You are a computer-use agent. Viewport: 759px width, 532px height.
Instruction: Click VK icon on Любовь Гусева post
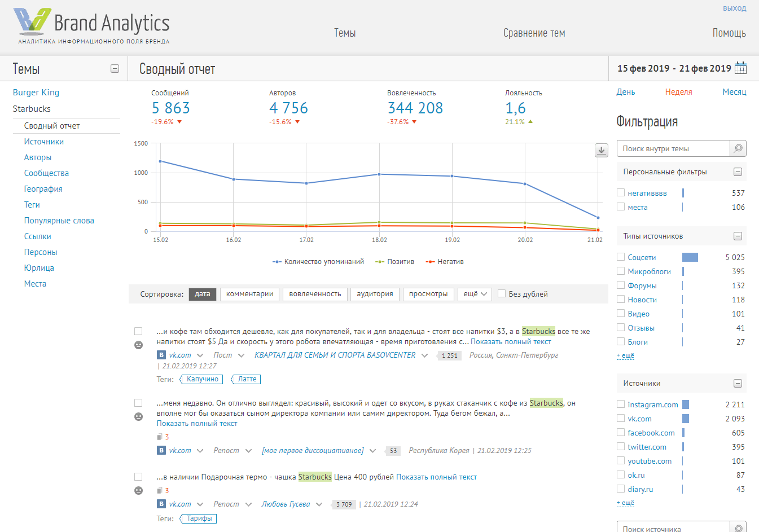pos(161,504)
